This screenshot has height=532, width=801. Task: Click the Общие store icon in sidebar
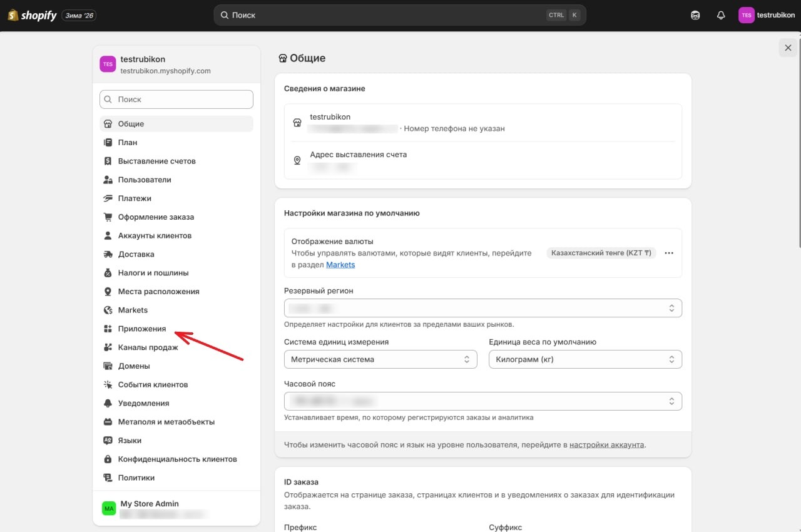click(x=108, y=124)
